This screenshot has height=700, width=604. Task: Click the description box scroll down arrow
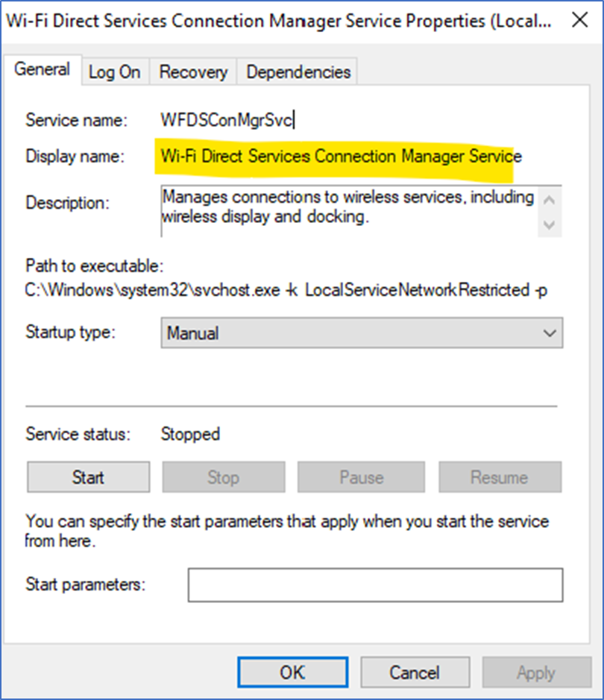550,224
